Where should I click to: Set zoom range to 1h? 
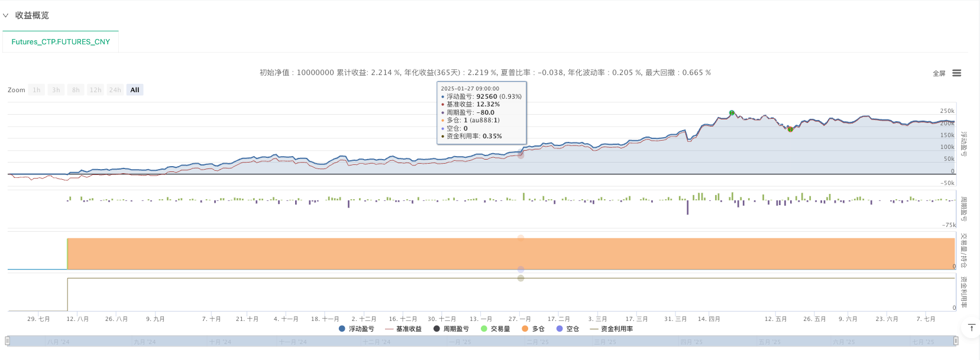37,90
